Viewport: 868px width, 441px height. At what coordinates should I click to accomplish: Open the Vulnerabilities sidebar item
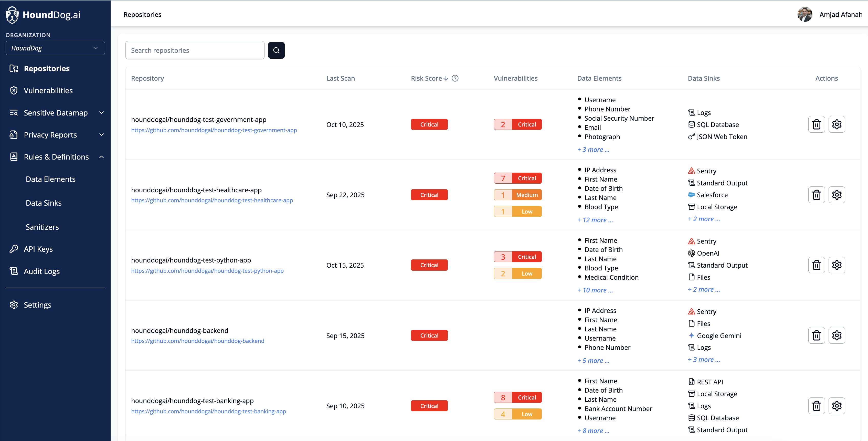click(x=48, y=91)
